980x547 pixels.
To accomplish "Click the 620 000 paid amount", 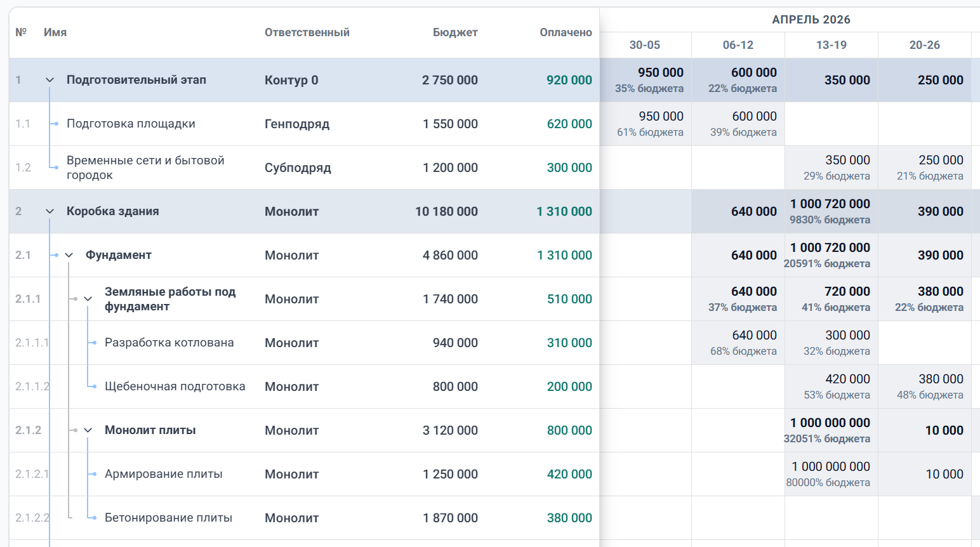I will pos(569,124).
